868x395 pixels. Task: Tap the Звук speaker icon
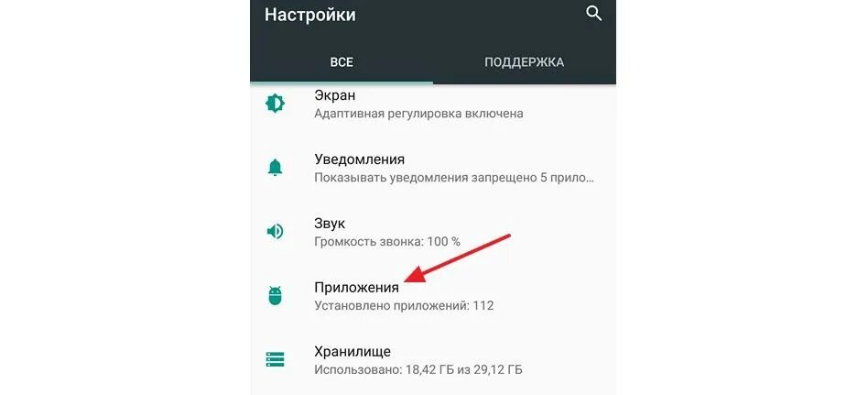click(x=275, y=231)
